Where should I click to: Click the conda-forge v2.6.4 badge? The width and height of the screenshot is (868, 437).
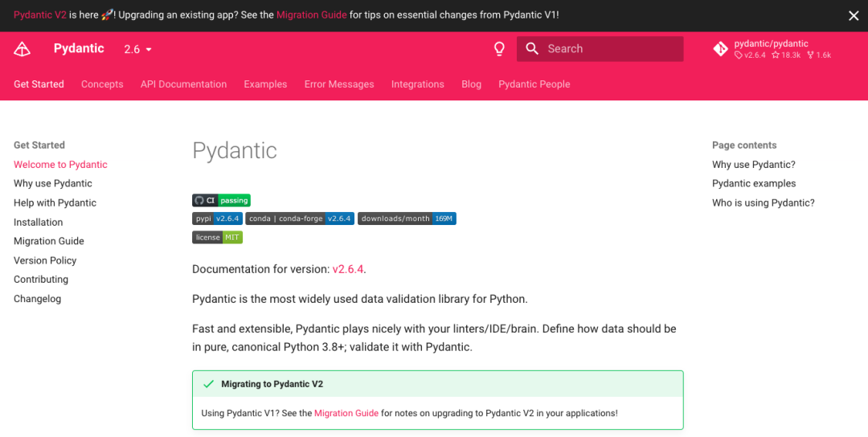point(300,218)
